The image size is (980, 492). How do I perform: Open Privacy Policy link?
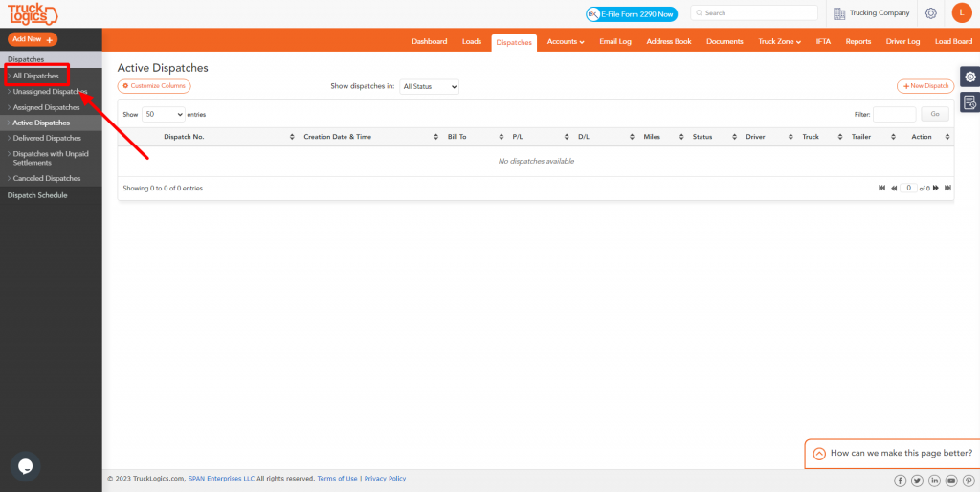[385, 479]
